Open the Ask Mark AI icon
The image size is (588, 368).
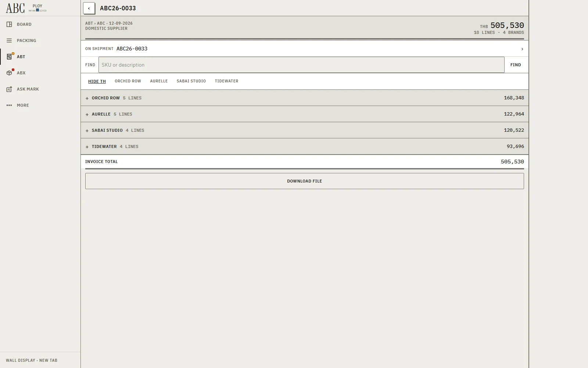[x=9, y=89]
